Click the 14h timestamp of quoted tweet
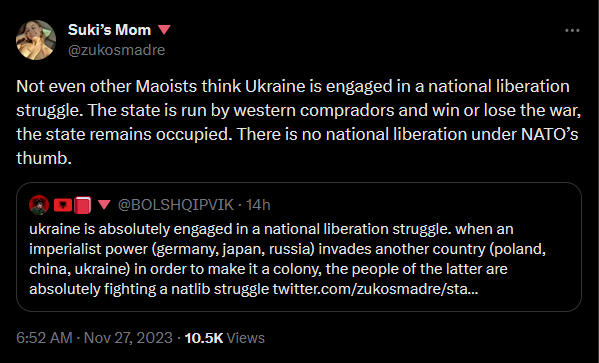Screen dimensions: 599x363 click(x=258, y=205)
